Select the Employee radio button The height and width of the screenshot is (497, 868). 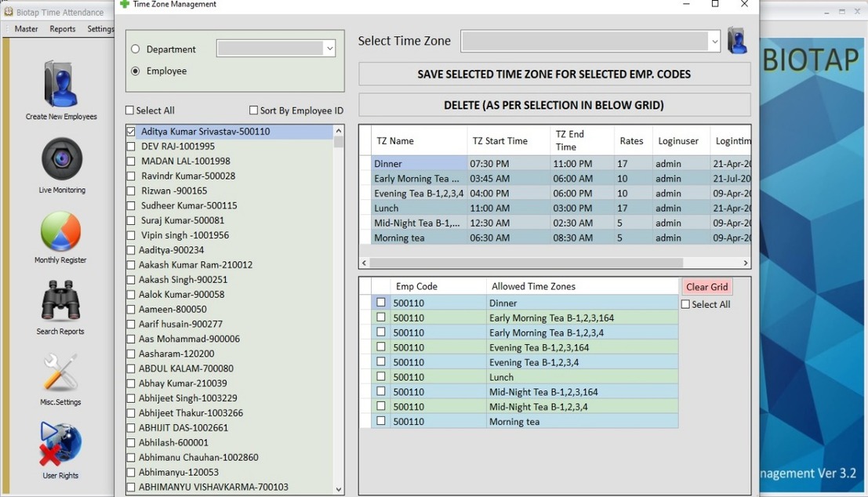pyautogui.click(x=135, y=71)
